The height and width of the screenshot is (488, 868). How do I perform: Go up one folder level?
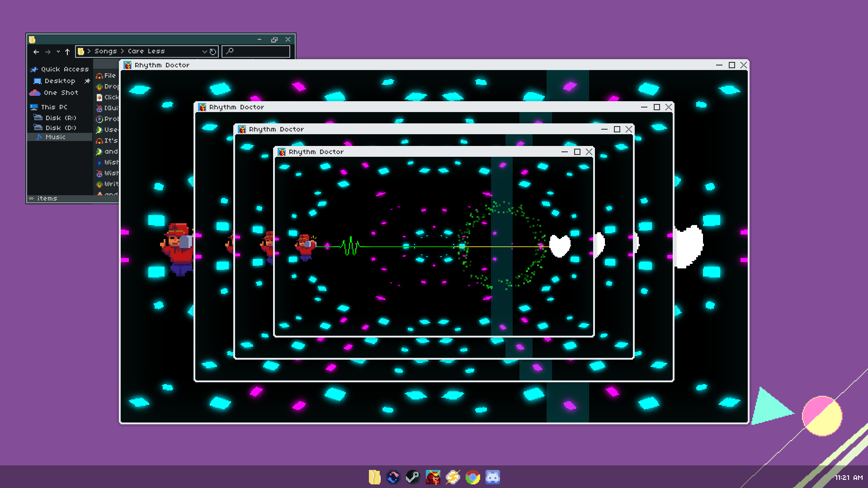tap(67, 52)
